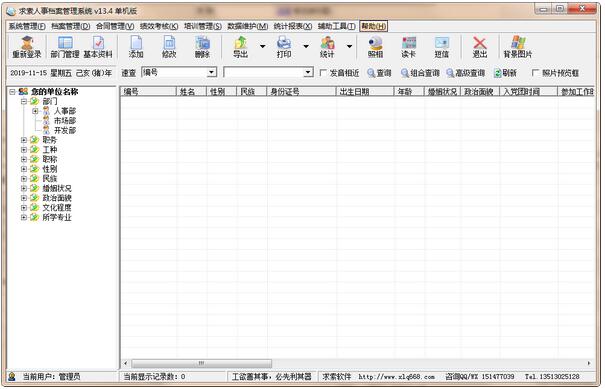Expand the 职称 tree node
This screenshot has width=605, height=389.
pyautogui.click(x=24, y=159)
